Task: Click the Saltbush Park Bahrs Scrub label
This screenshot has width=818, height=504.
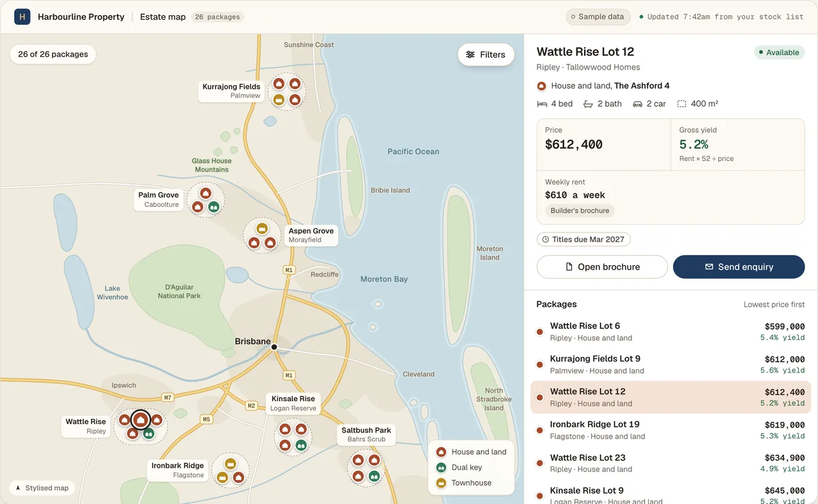Action: pyautogui.click(x=366, y=434)
